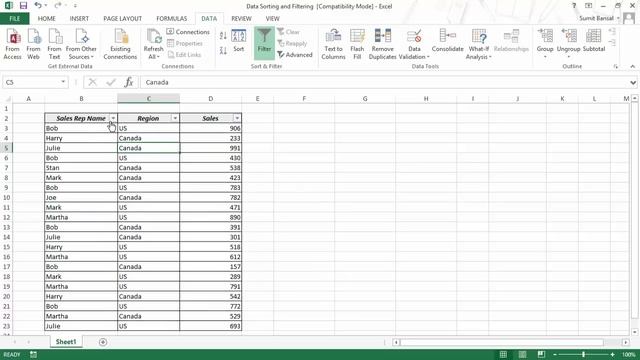Image resolution: width=640 pixels, height=360 pixels.
Task: Save the workbook from quick access
Action: click(23, 6)
